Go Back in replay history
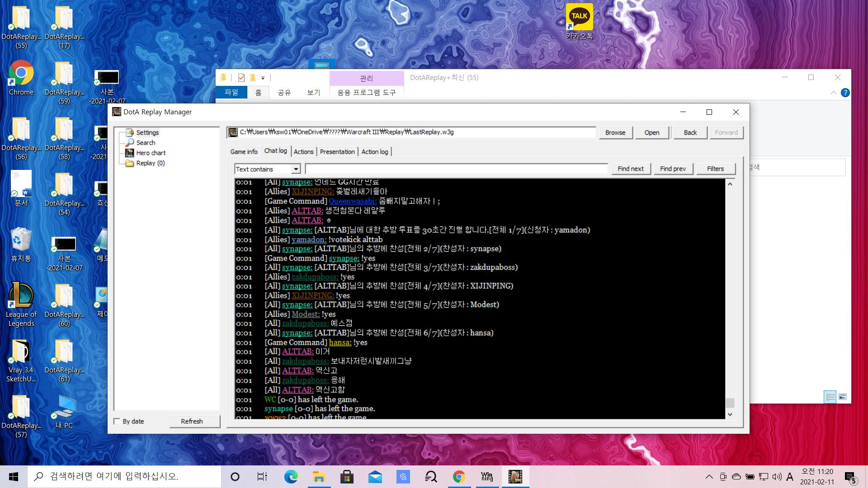The width and height of the screenshot is (868, 488). 690,132
